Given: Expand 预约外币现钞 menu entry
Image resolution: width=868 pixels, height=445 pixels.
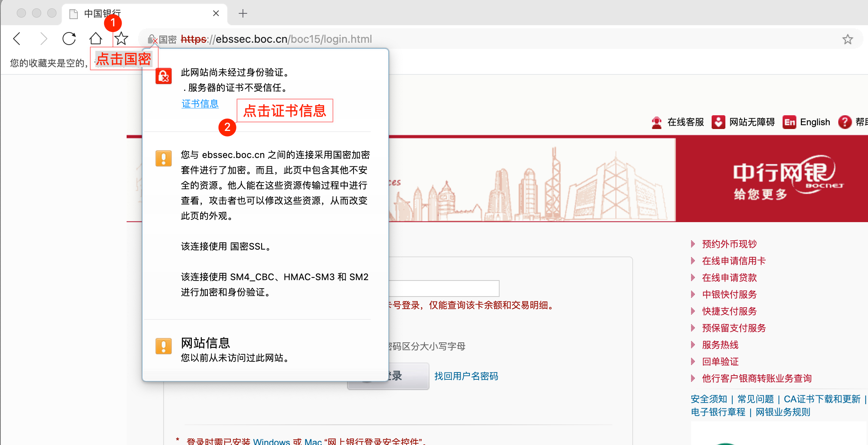Looking at the screenshot, I should coord(729,244).
